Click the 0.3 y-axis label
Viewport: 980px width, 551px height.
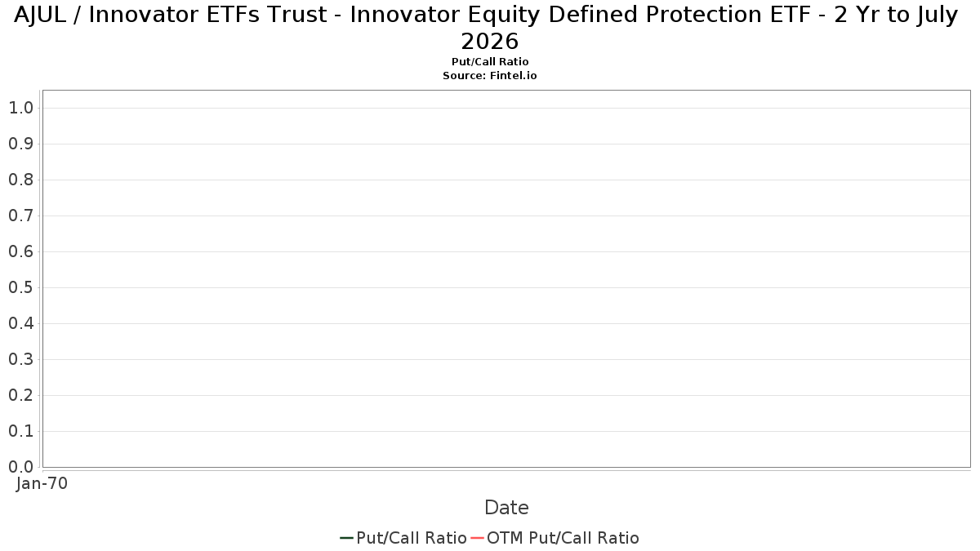coord(20,359)
